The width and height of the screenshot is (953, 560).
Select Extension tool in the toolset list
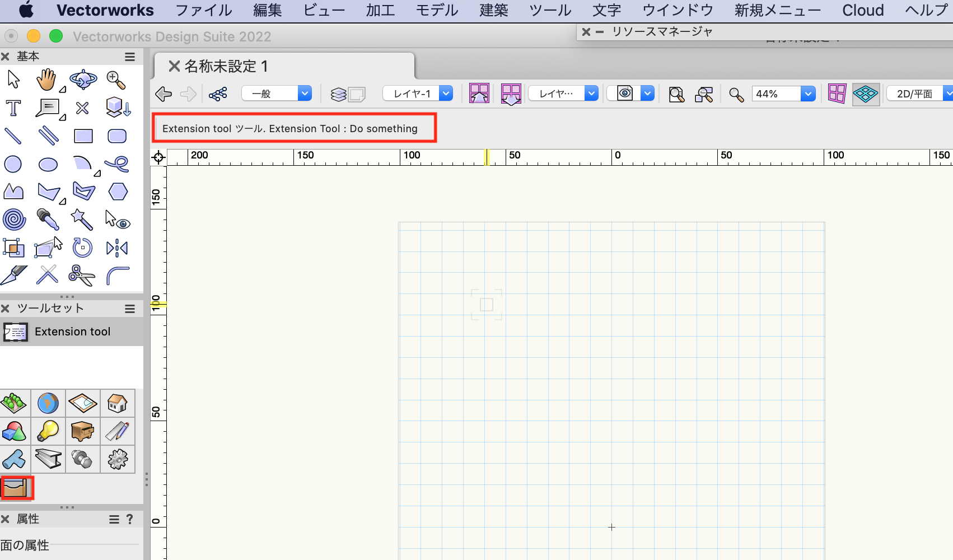click(x=72, y=332)
